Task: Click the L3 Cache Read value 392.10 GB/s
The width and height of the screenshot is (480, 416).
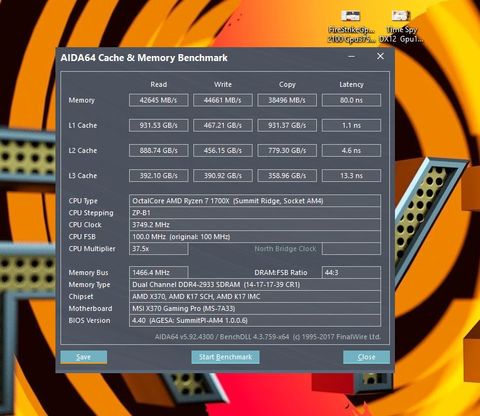Action: [159, 175]
